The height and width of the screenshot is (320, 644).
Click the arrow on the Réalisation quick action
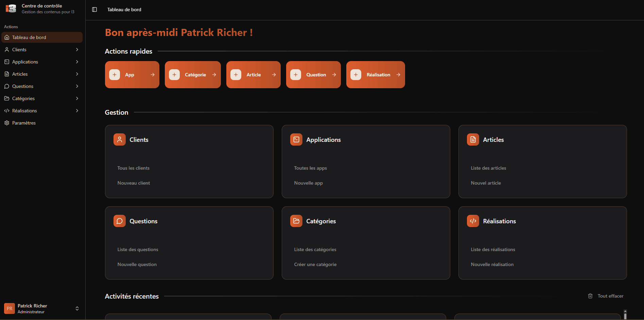pyautogui.click(x=398, y=75)
